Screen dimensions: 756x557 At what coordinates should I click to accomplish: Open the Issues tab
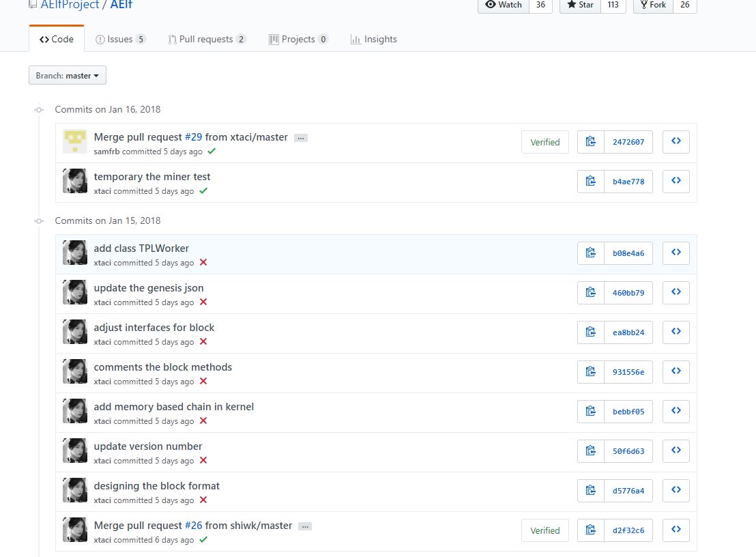coord(121,39)
